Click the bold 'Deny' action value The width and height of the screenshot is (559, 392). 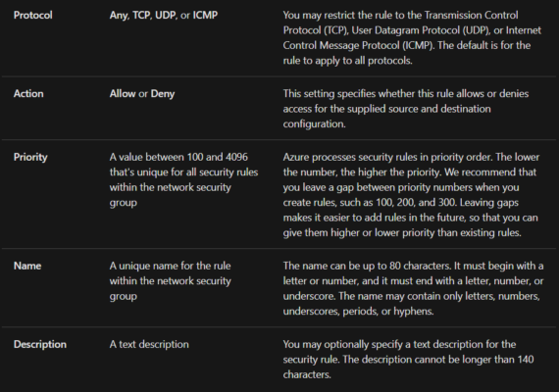coord(163,94)
